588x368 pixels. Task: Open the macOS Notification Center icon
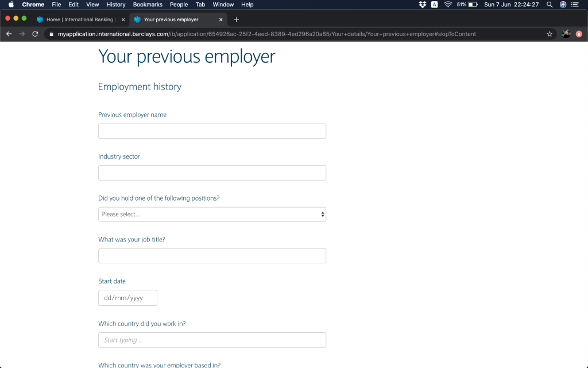(x=575, y=5)
